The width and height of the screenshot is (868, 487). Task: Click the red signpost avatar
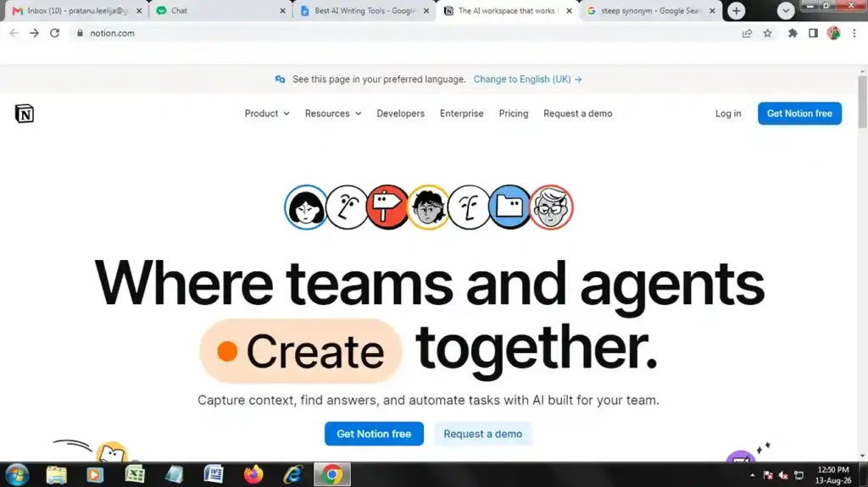[x=387, y=208]
